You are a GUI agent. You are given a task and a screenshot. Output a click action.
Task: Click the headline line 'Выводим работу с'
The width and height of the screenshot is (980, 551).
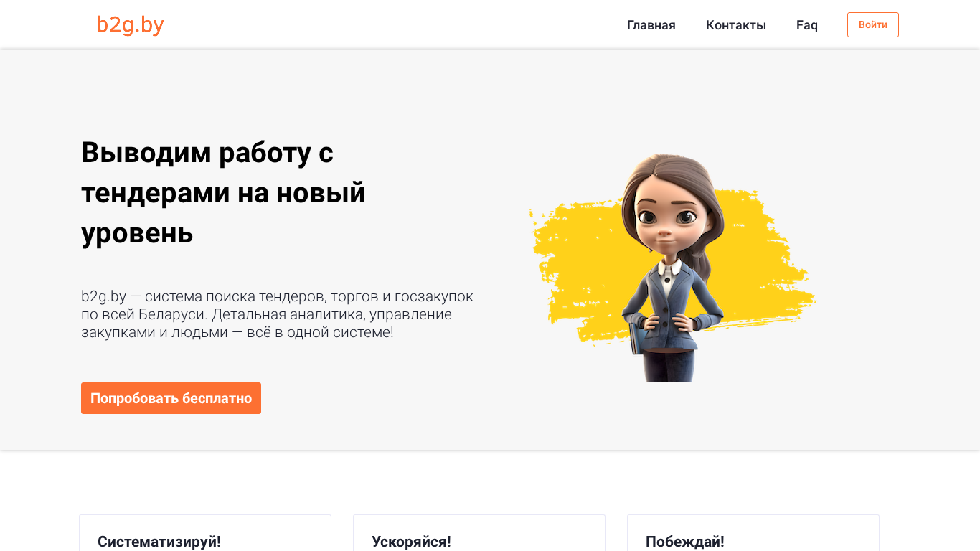coord(207,153)
